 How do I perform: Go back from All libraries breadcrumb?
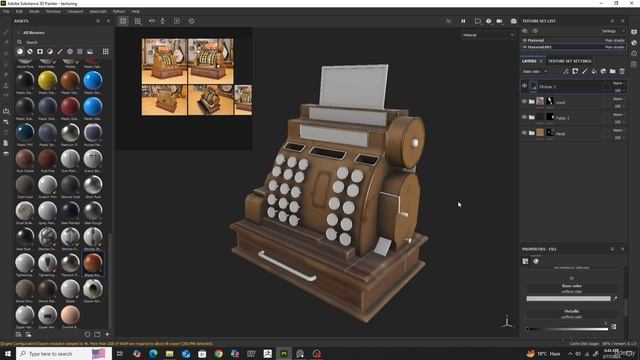[x=18, y=33]
